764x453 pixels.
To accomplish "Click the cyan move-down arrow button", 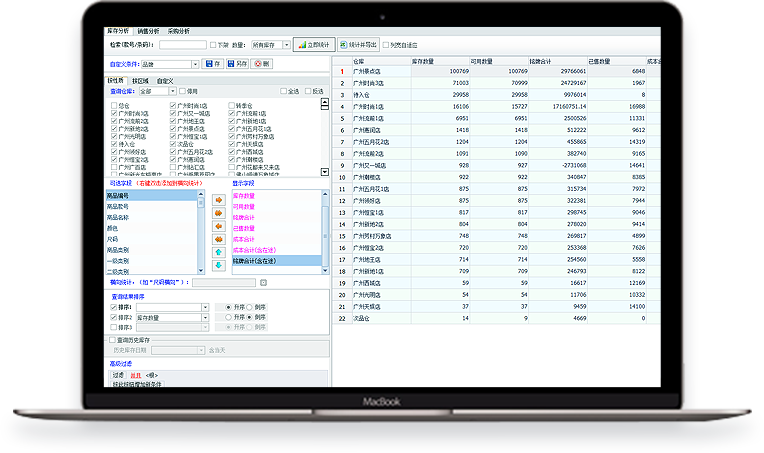I will click(x=218, y=265).
